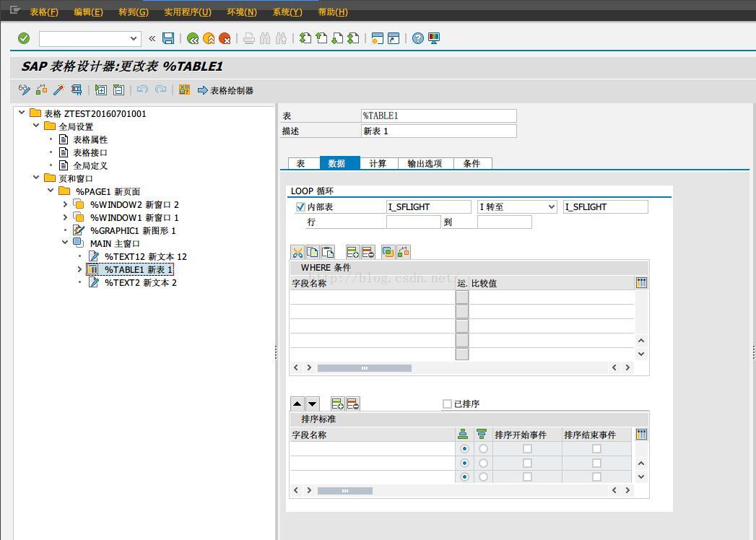This screenshot has height=540, width=756.
Task: Check 排序结束事件 box in first sort row
Action: [596, 449]
